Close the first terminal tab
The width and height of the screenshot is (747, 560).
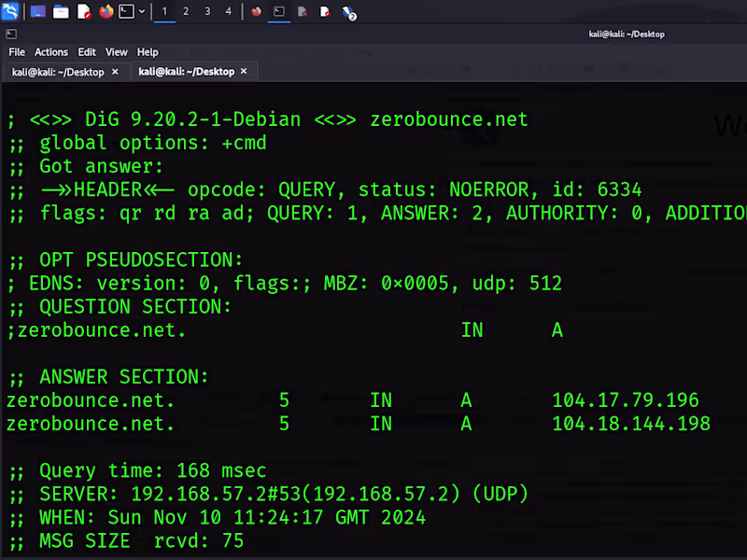(115, 72)
